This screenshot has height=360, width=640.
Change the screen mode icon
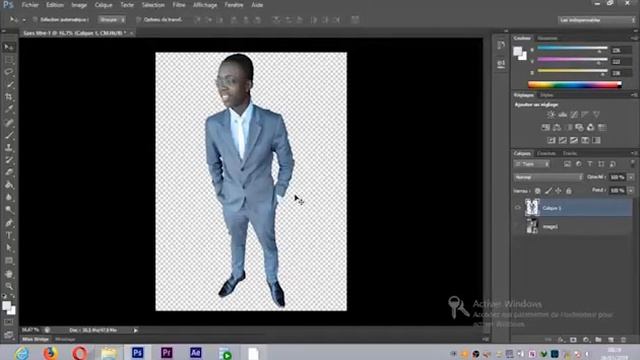pyautogui.click(x=9, y=335)
